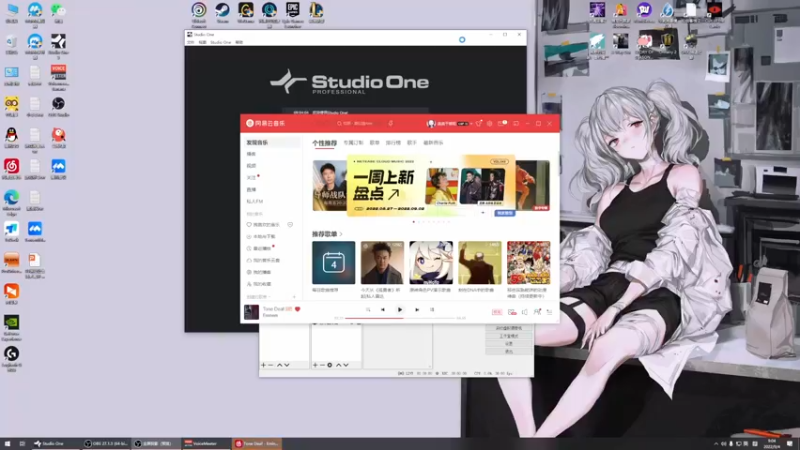
Task: Open lyrics button right of next-track control
Action: click(432, 310)
